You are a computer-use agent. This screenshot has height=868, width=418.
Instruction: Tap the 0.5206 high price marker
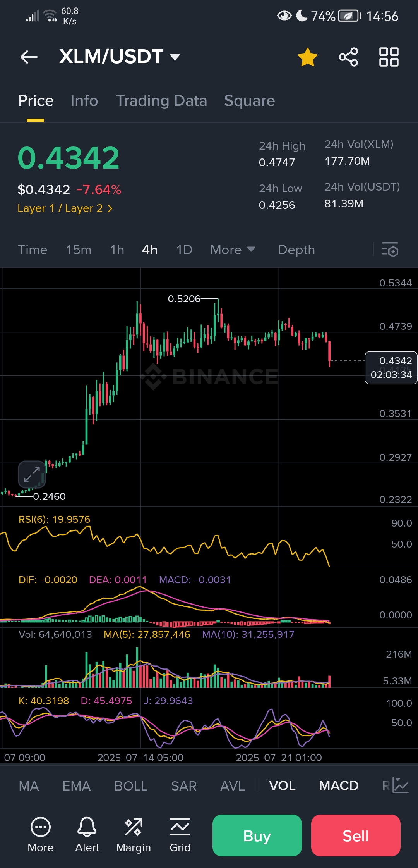[x=184, y=299]
